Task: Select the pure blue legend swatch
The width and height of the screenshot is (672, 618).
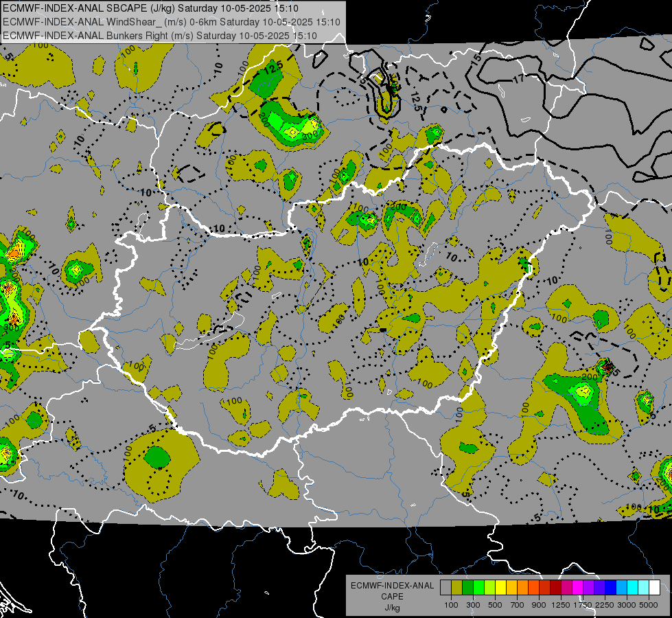Action: 611,588
